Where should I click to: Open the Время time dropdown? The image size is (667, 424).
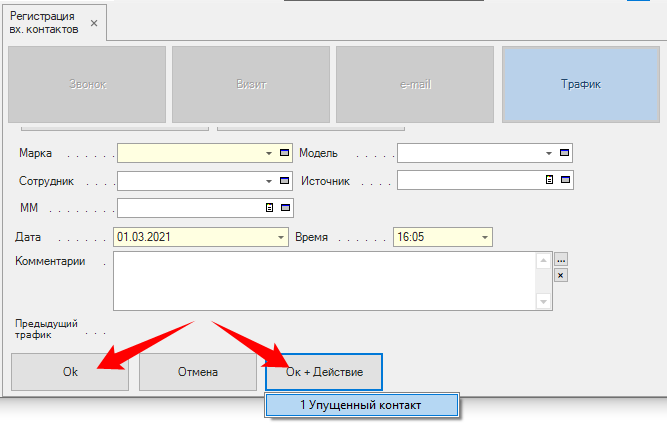click(485, 237)
